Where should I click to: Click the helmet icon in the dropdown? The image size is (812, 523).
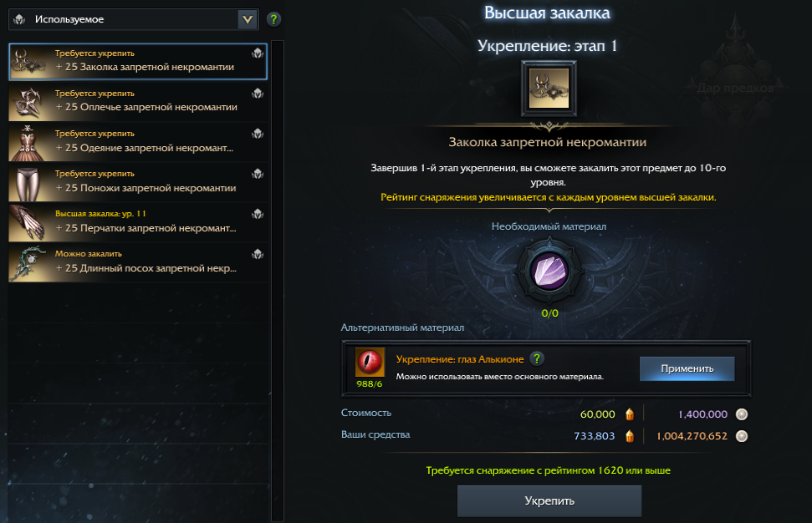(20, 20)
